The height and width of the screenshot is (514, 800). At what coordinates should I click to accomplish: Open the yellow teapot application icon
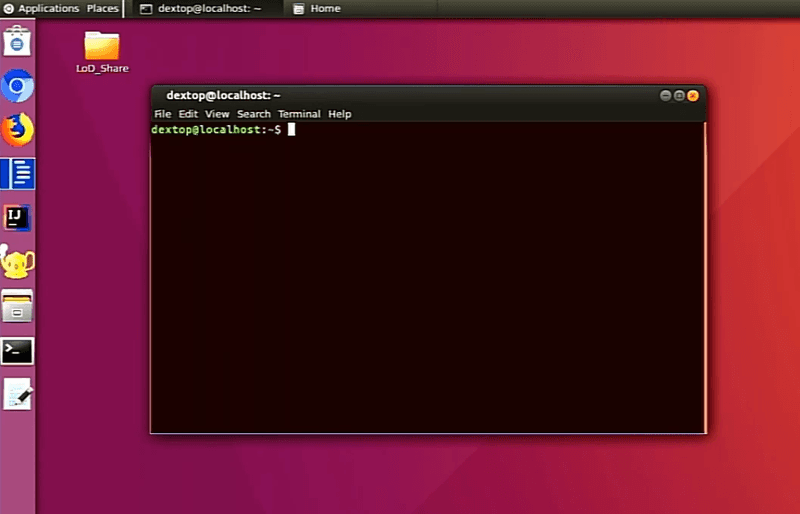tap(17, 261)
